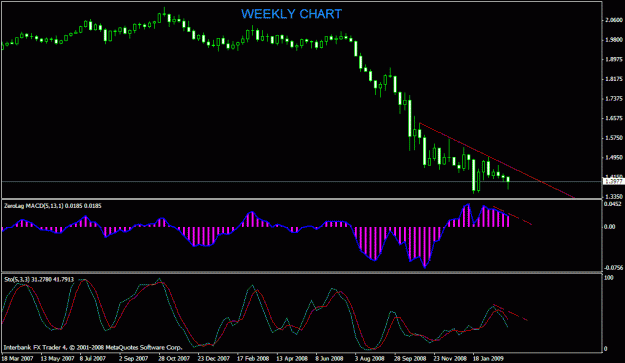Image resolution: width=625 pixels, height=363 pixels.
Task: Select the ZeroLag MACD(5,13,1) indicator label
Action: click(x=52, y=206)
